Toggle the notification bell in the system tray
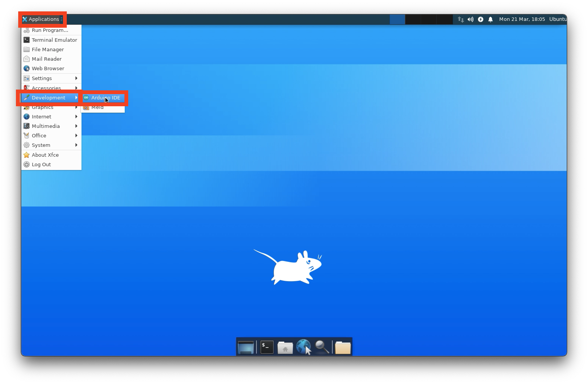This screenshot has height=384, width=588. point(491,19)
